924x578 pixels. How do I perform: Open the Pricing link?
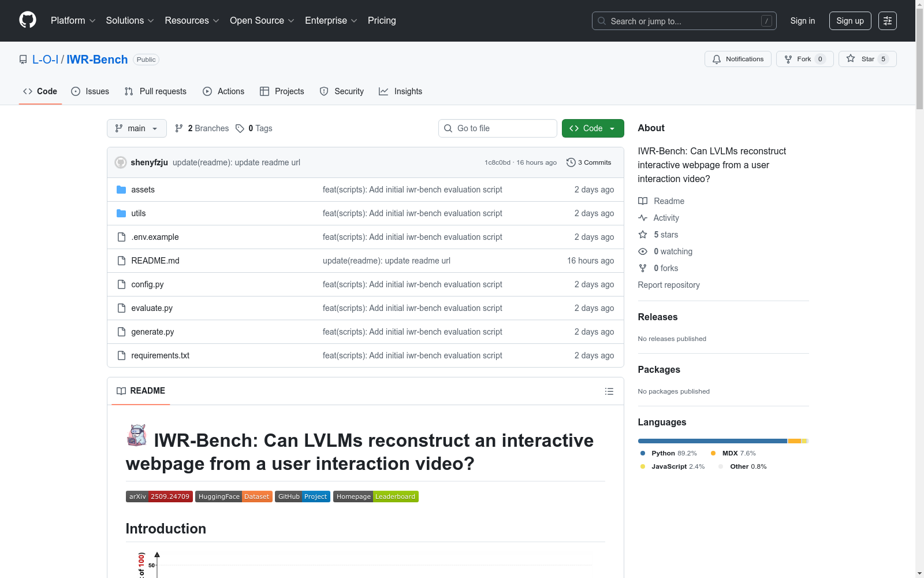click(x=382, y=20)
